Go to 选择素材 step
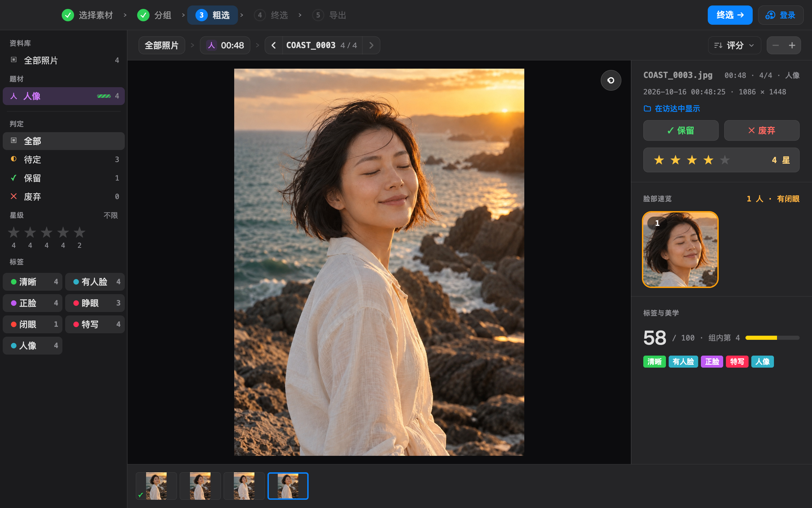Image resolution: width=812 pixels, height=508 pixels. [87, 15]
